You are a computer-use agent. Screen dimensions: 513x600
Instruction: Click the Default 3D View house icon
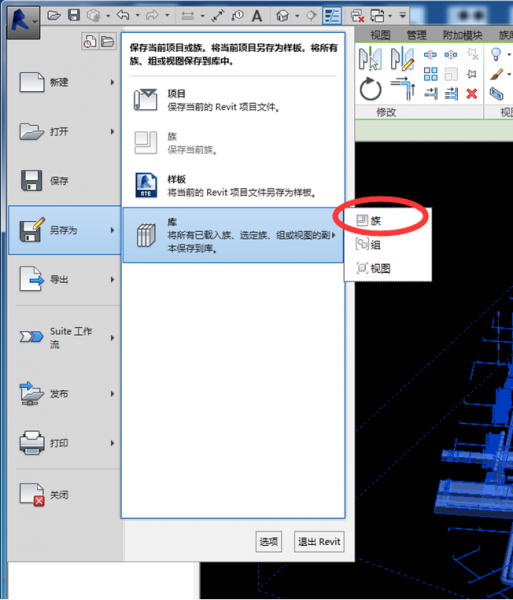[x=282, y=16]
